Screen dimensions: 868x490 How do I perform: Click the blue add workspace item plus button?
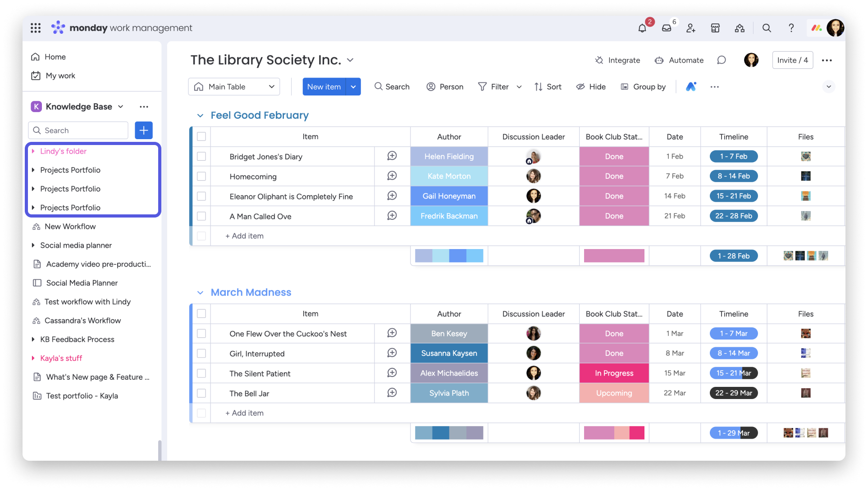(144, 130)
